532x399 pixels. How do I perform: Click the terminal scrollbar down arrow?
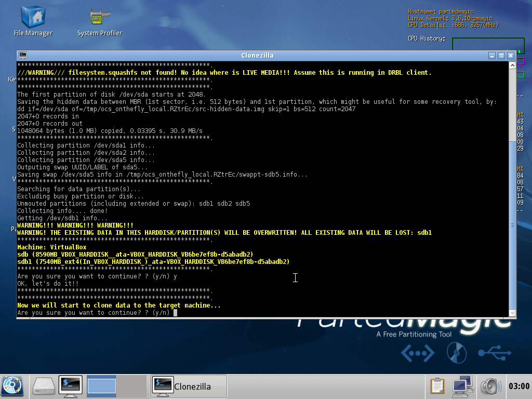tap(512, 313)
